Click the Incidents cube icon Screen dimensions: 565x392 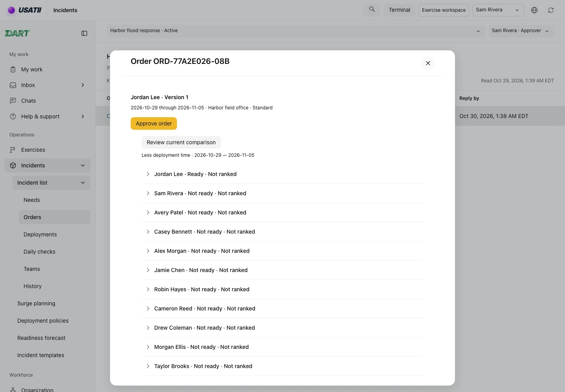click(13, 165)
